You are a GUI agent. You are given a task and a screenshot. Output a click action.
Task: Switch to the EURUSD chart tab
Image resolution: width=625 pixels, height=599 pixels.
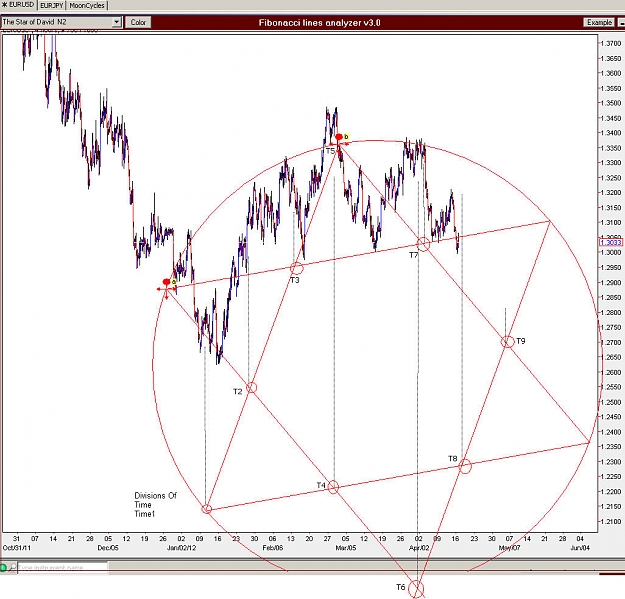[x=18, y=5]
